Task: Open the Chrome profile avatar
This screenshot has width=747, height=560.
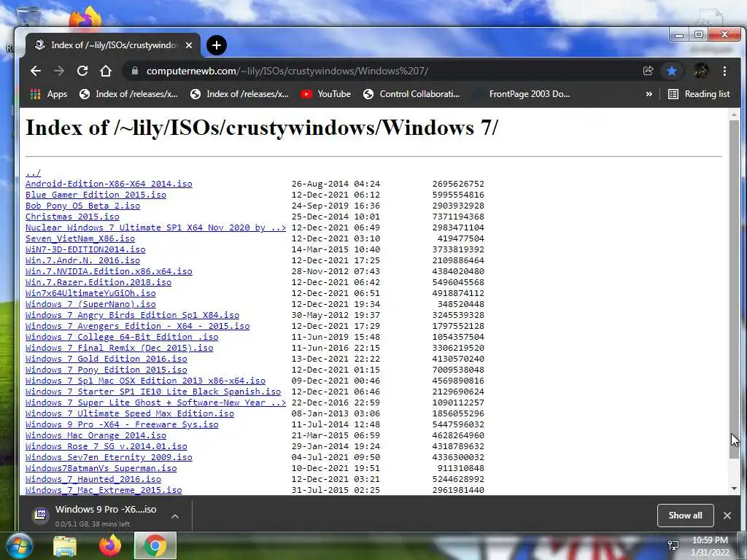Action: tap(701, 71)
